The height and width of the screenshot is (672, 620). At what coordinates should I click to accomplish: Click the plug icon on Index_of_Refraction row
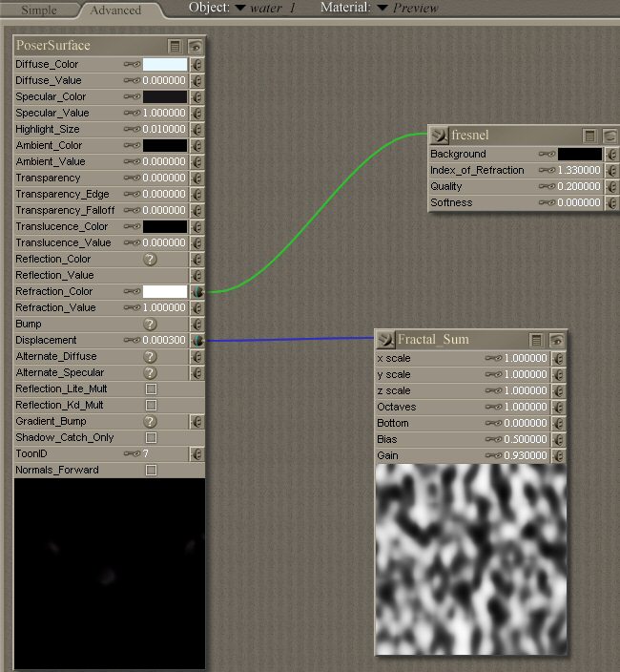pyautogui.click(x=612, y=171)
